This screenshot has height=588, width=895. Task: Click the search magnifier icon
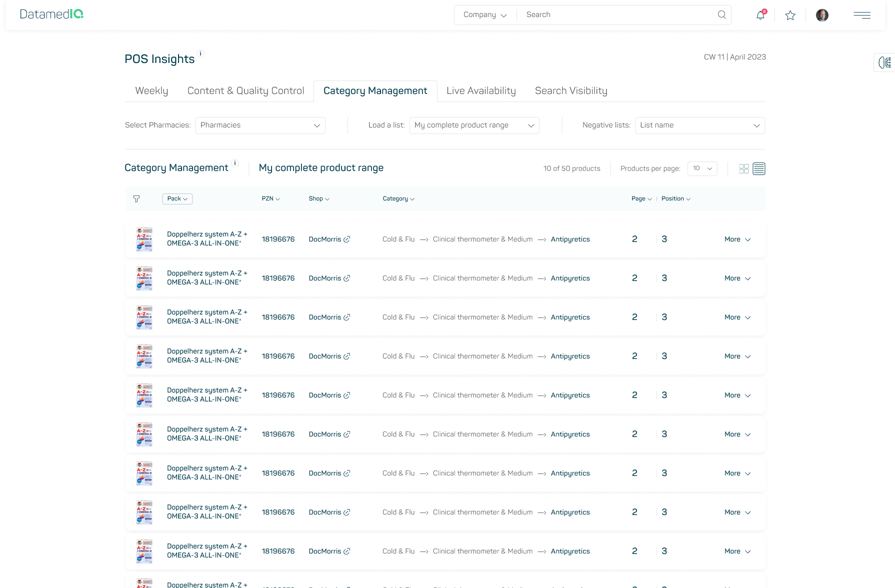[x=722, y=15]
